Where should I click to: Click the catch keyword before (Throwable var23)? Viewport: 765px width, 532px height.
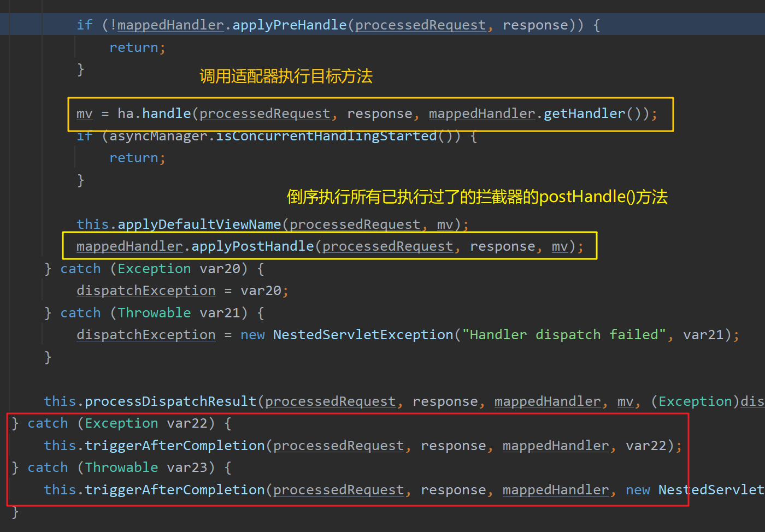pyautogui.click(x=48, y=468)
